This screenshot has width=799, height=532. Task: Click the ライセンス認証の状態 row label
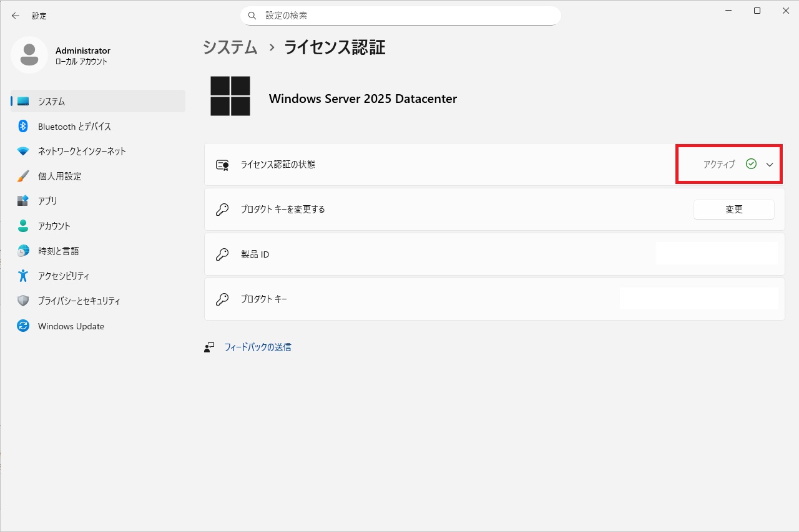pyautogui.click(x=278, y=165)
